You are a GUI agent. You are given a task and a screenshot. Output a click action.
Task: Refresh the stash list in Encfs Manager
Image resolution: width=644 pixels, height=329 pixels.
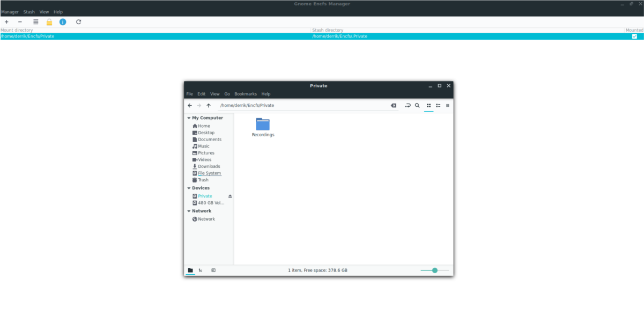(x=79, y=22)
